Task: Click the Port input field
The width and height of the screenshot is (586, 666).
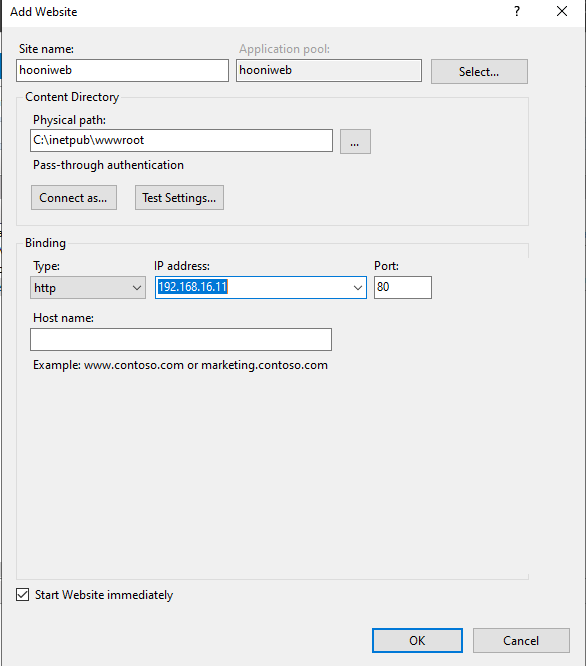Action: [403, 288]
